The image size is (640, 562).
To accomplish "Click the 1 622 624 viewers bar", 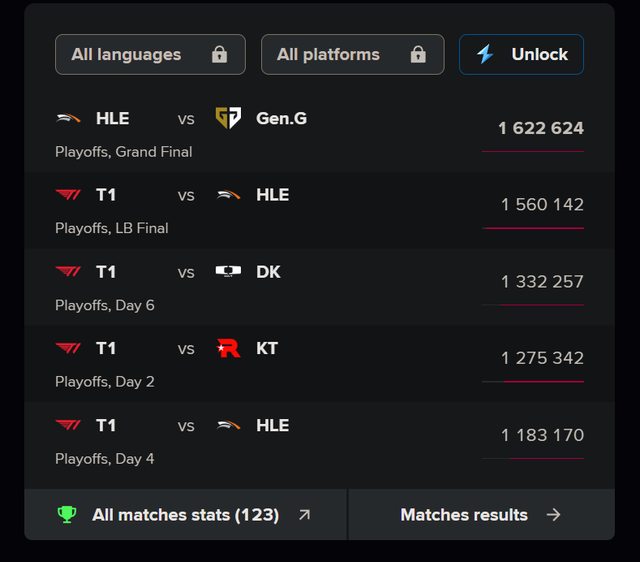I will pyautogui.click(x=533, y=151).
